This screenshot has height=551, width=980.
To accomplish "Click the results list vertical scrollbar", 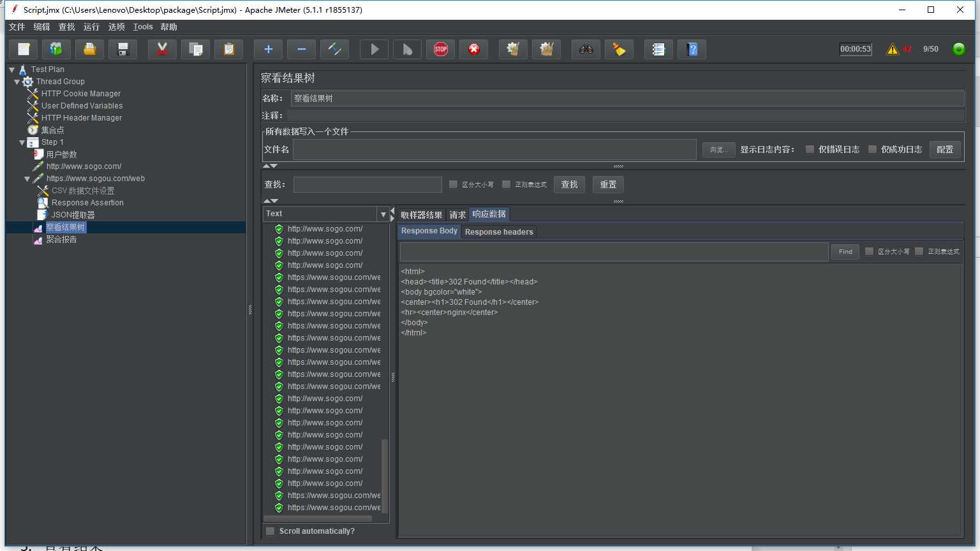I will (x=385, y=475).
